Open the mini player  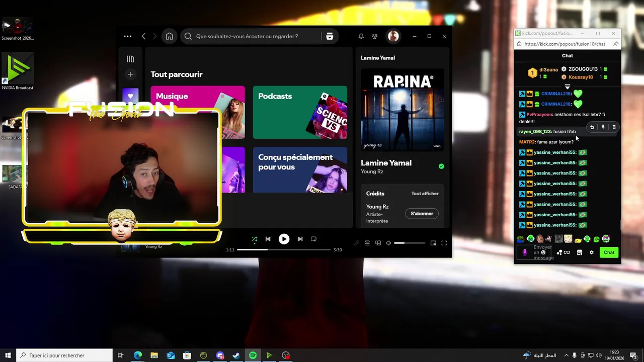(x=433, y=243)
